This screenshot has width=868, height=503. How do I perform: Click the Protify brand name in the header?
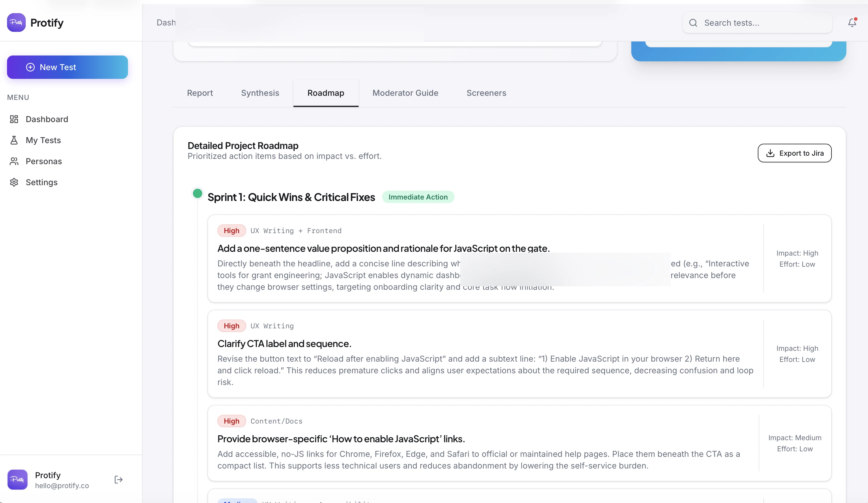pyautogui.click(x=47, y=23)
